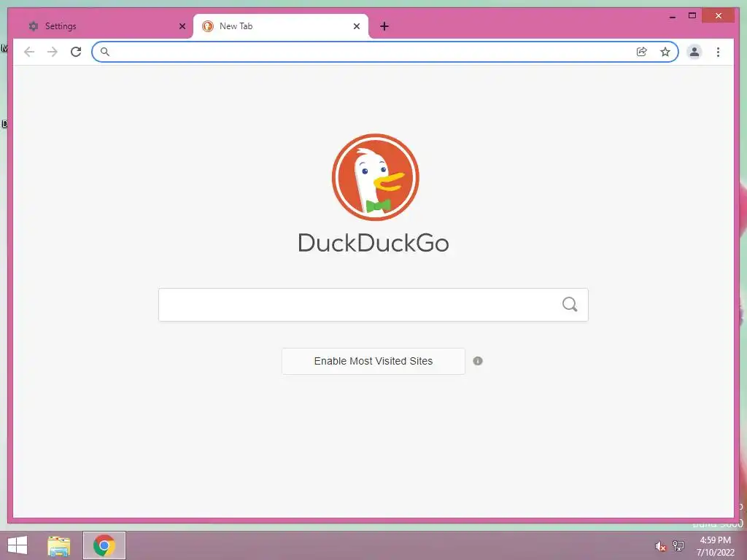The image size is (747, 560).
Task: Open a new tab with the plus button
Action: (x=384, y=26)
